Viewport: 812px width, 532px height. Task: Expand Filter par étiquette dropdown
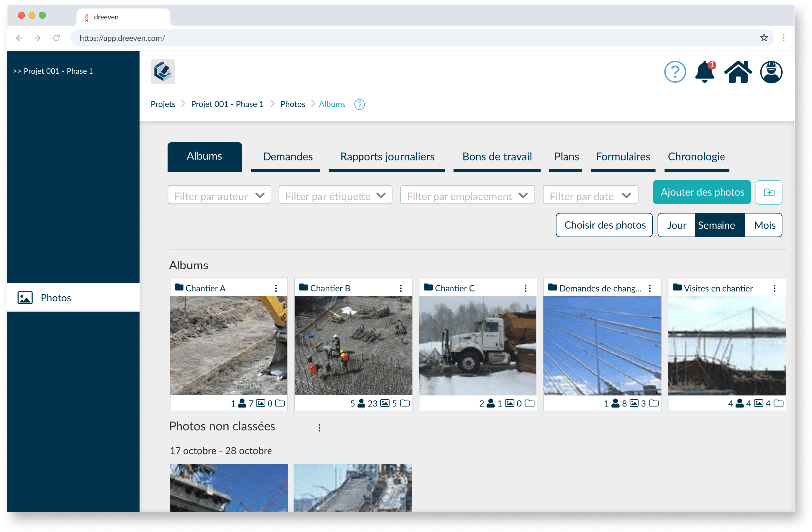pos(336,195)
